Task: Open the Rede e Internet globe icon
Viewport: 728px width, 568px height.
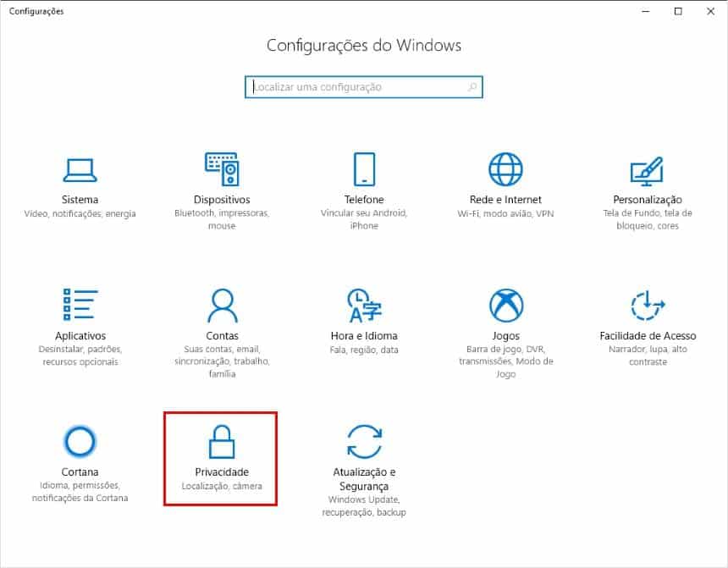Action: (505, 169)
